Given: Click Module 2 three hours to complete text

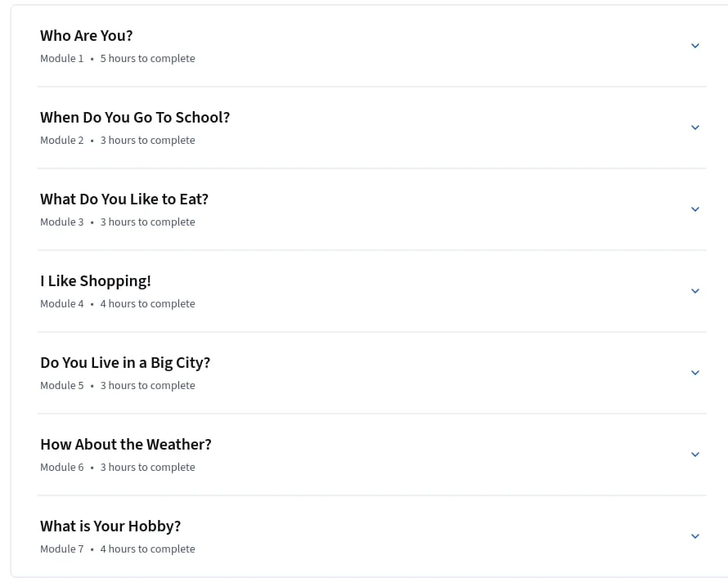Looking at the screenshot, I should pyautogui.click(x=118, y=140).
